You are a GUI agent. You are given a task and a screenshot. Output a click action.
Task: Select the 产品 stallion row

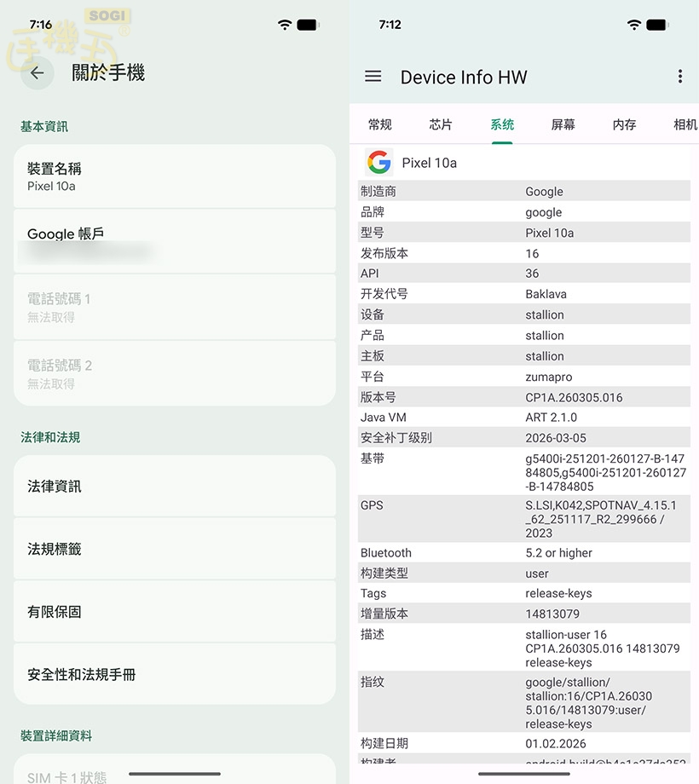[524, 335]
